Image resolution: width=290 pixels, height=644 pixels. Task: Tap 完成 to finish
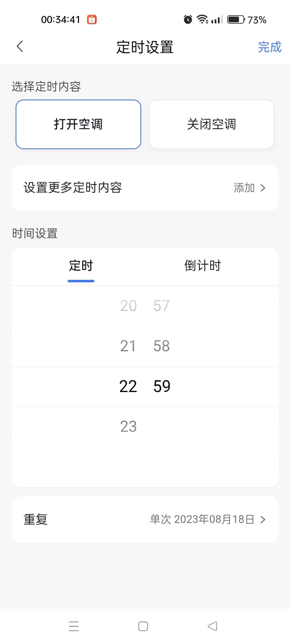[269, 47]
